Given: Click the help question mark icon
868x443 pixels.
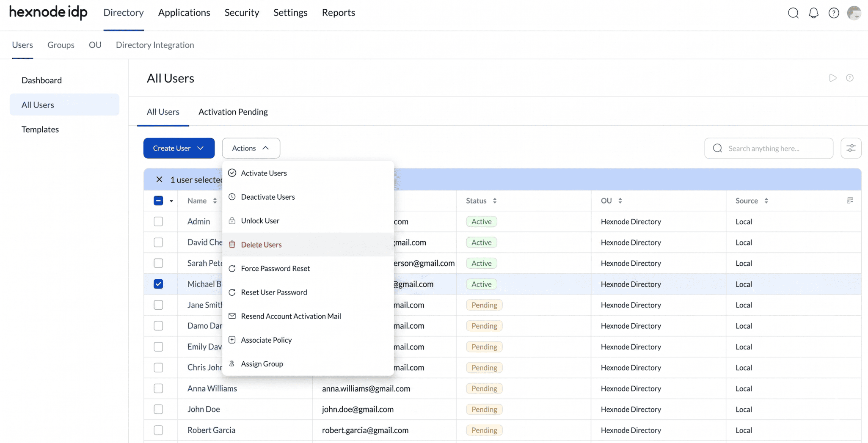Looking at the screenshot, I should pos(834,13).
